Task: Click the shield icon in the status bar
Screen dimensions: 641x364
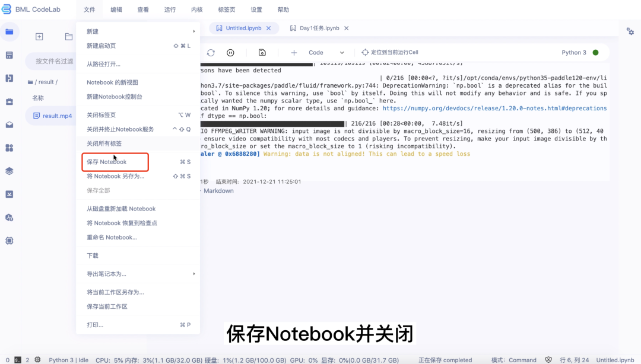Action: click(548, 360)
